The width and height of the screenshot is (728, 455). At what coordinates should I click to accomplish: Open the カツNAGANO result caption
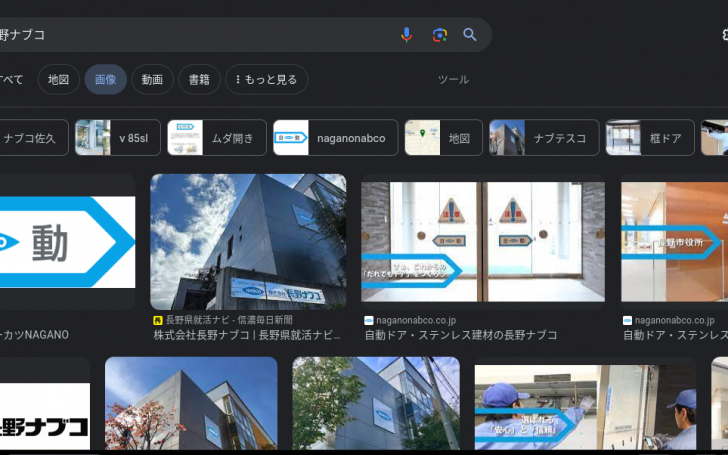pyautogui.click(x=34, y=335)
